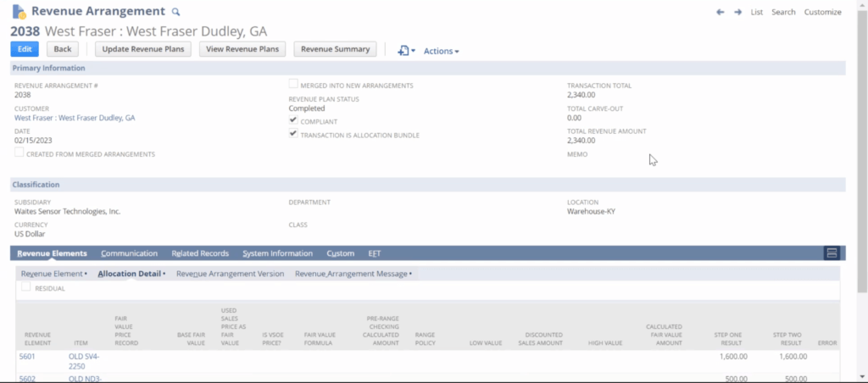This screenshot has width=868, height=383.
Task: Open customer link West Fraser Dudley, GA
Action: (75, 118)
